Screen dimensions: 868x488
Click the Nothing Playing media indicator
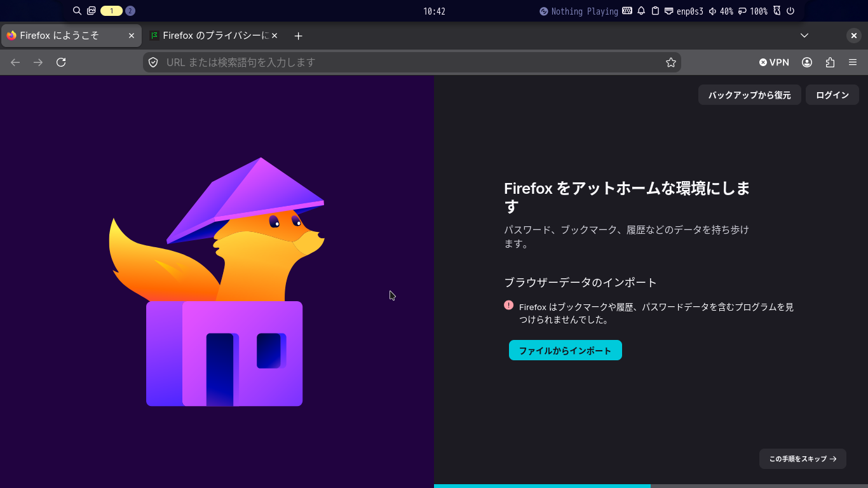(x=579, y=11)
